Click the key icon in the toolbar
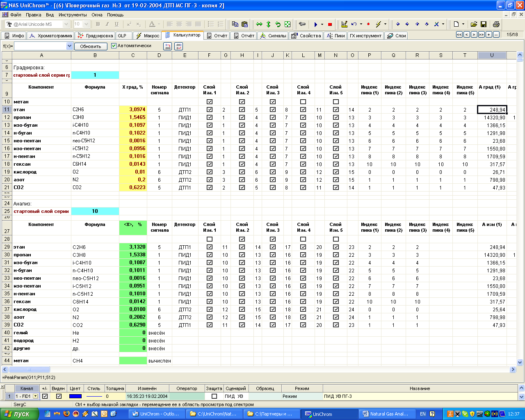 point(302,24)
